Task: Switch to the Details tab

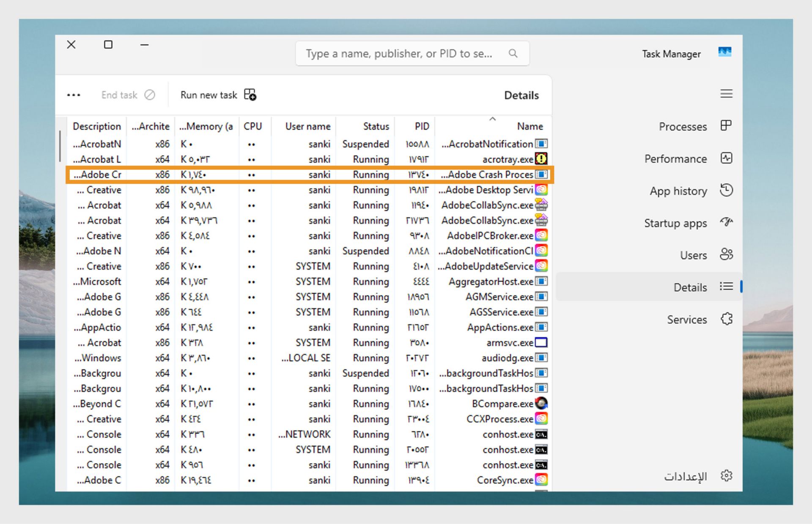Action: [690, 287]
